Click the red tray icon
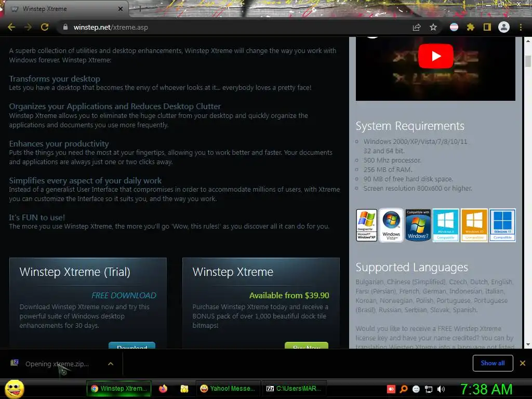532x399 pixels. tap(391, 389)
